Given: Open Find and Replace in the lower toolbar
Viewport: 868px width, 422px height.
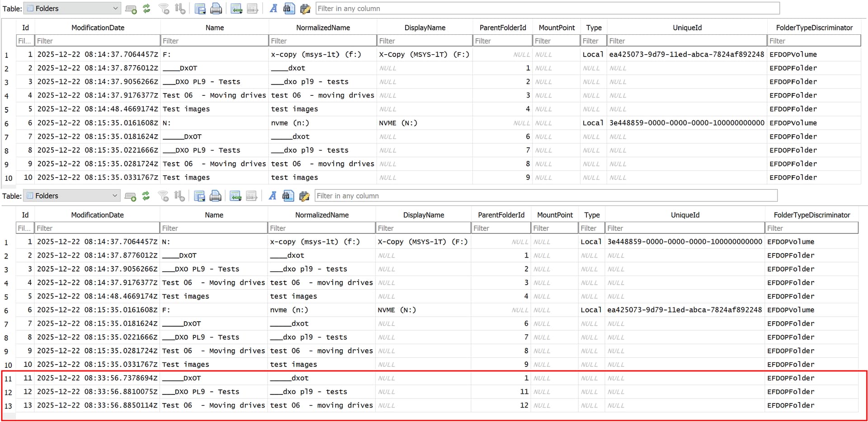Looking at the screenshot, I should point(304,196).
